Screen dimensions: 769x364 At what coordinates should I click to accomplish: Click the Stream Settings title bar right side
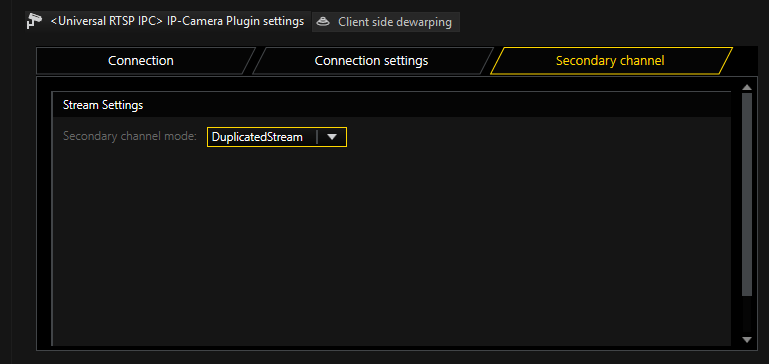539,105
